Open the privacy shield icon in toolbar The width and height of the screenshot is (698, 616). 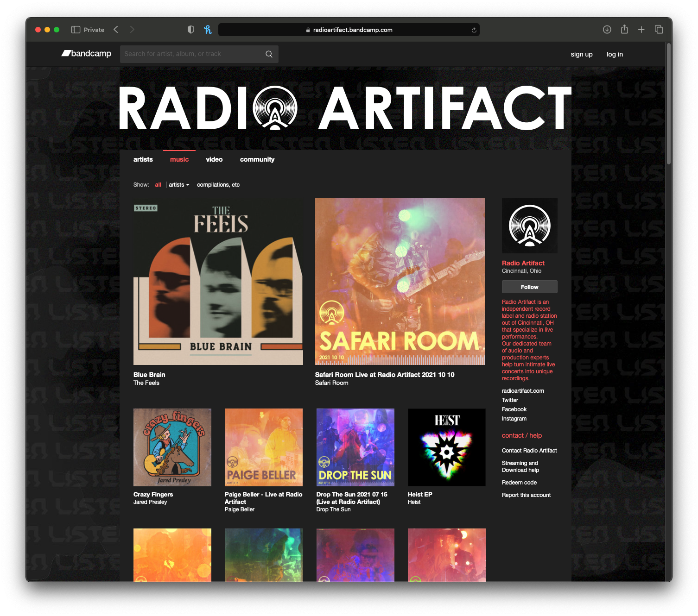coord(190,30)
